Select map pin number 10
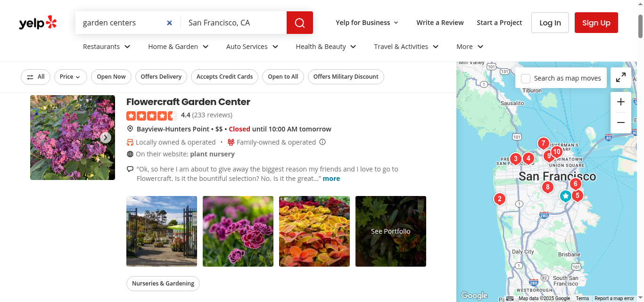The image size is (644, 302). coord(557,152)
